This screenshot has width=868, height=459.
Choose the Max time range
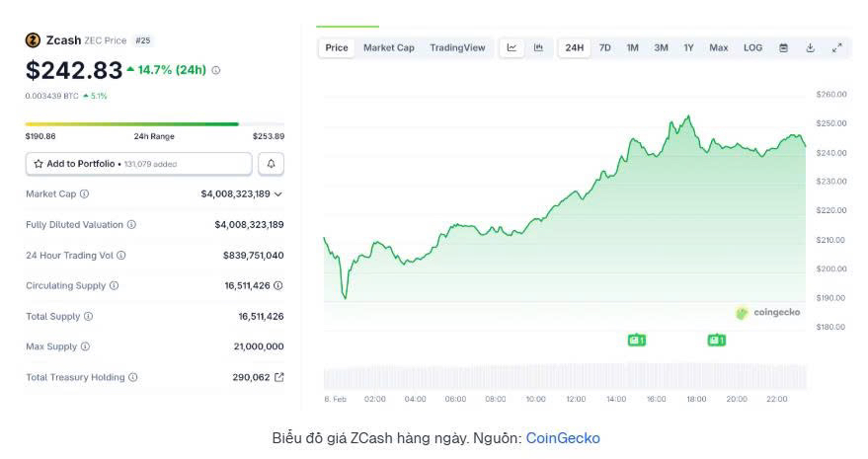[719, 48]
